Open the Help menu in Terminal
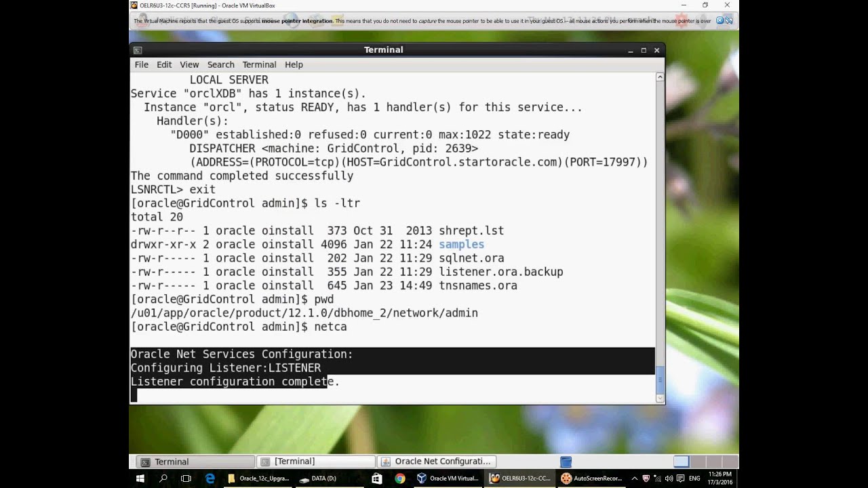Screen dimensions: 868x488 click(x=294, y=64)
